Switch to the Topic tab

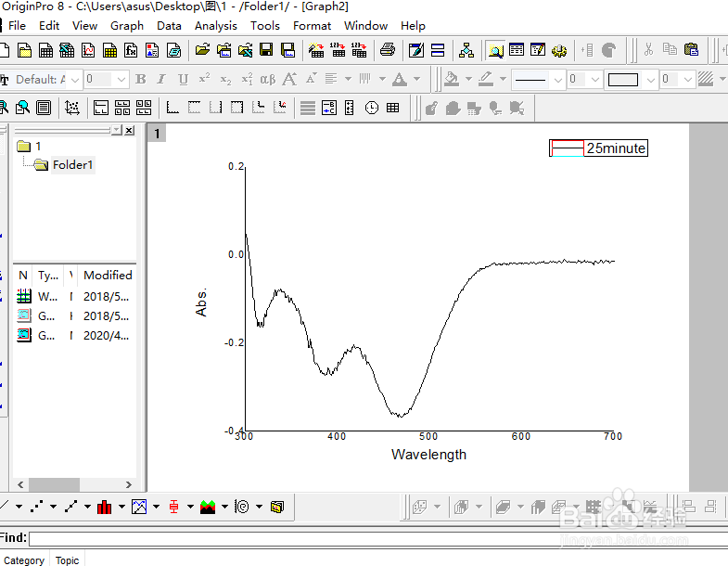click(x=68, y=560)
